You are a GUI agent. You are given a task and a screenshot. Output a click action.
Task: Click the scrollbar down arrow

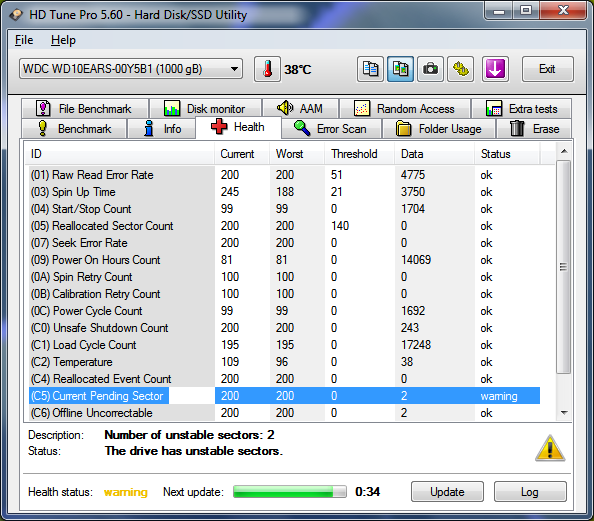564,413
